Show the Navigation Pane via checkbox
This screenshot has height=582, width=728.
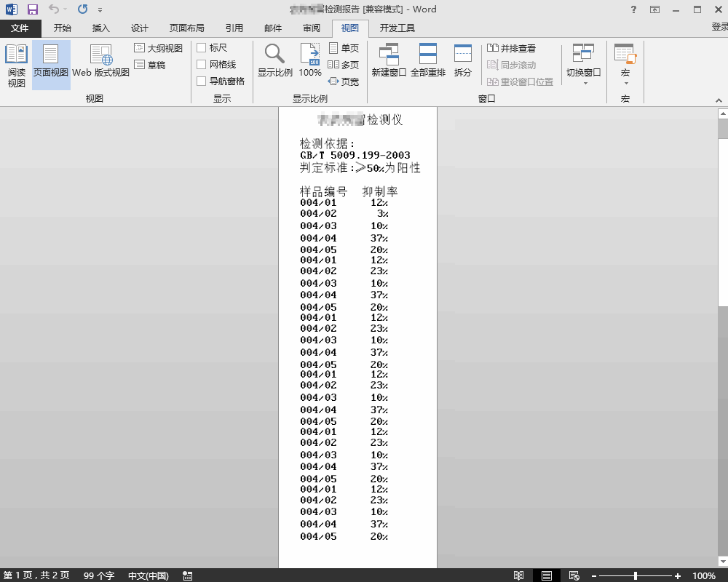tap(202, 81)
